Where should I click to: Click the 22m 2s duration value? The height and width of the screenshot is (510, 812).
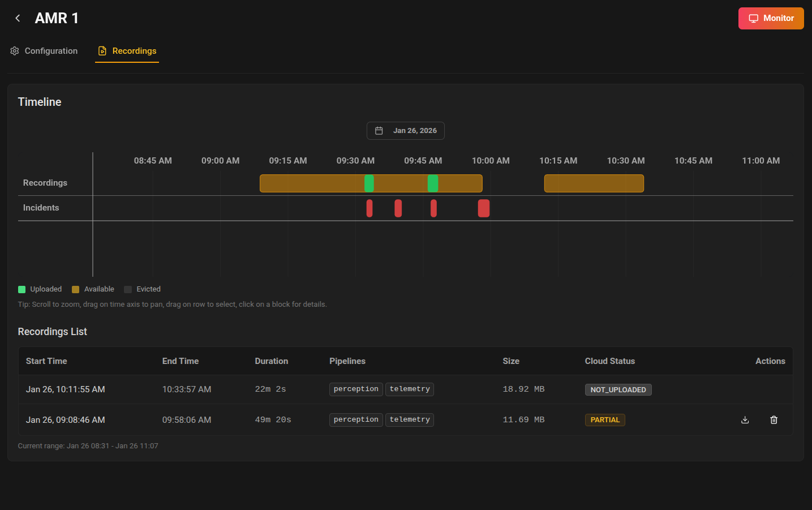(x=270, y=389)
